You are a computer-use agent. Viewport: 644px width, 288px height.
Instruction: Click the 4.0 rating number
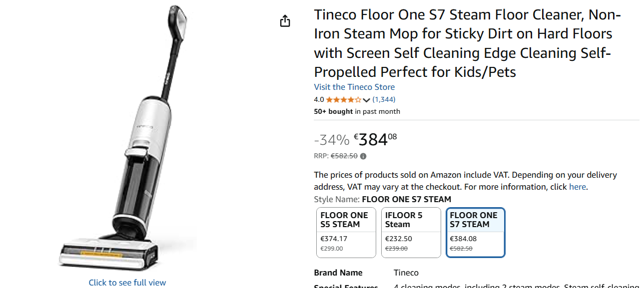(x=319, y=99)
